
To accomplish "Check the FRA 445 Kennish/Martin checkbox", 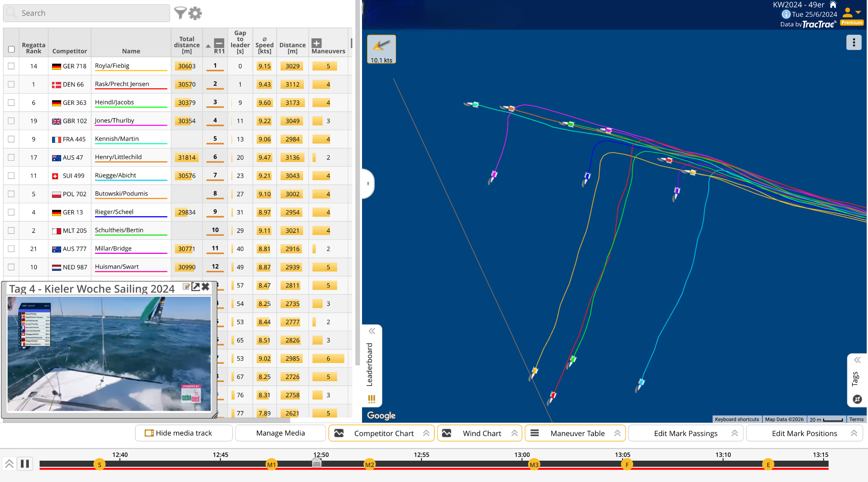I will click(x=12, y=139).
